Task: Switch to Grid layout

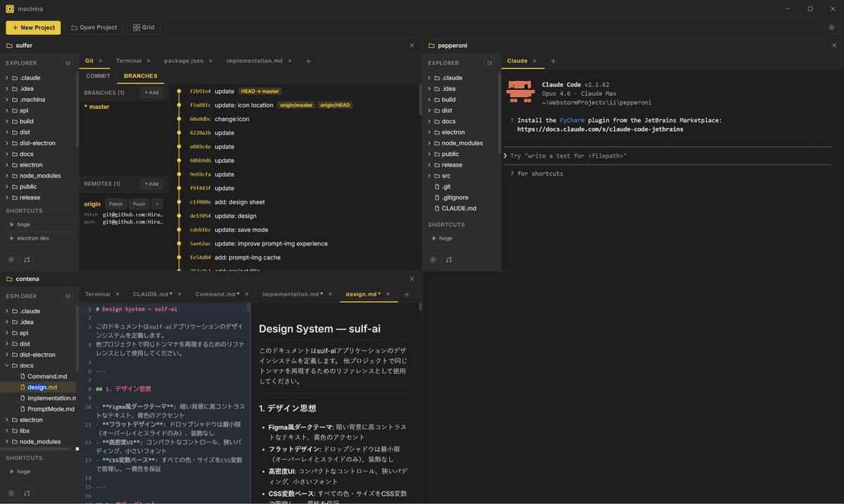Action: click(x=143, y=27)
